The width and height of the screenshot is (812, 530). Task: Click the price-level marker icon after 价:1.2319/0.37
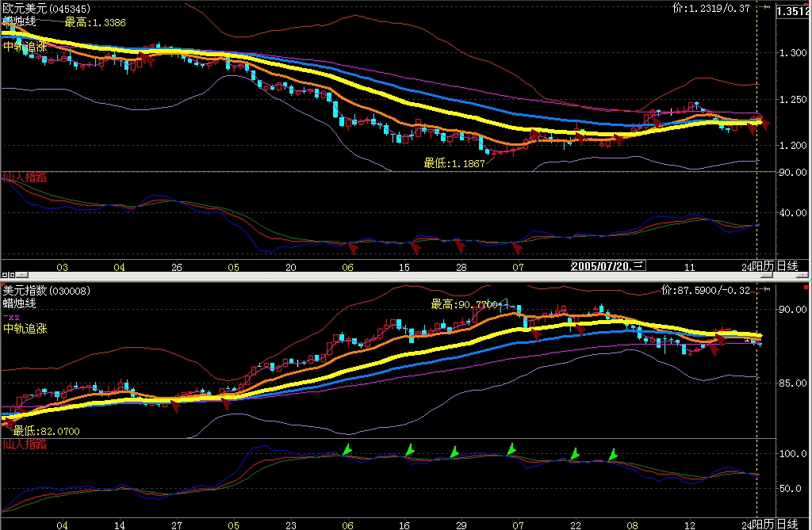[765, 7]
